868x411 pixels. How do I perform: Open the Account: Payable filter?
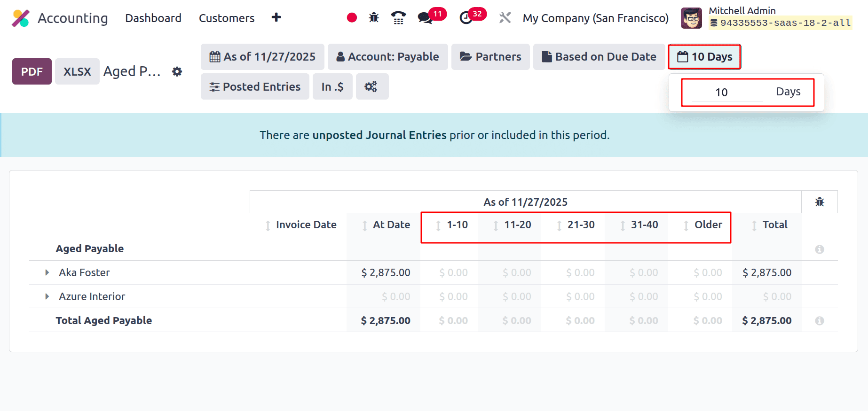pos(388,57)
